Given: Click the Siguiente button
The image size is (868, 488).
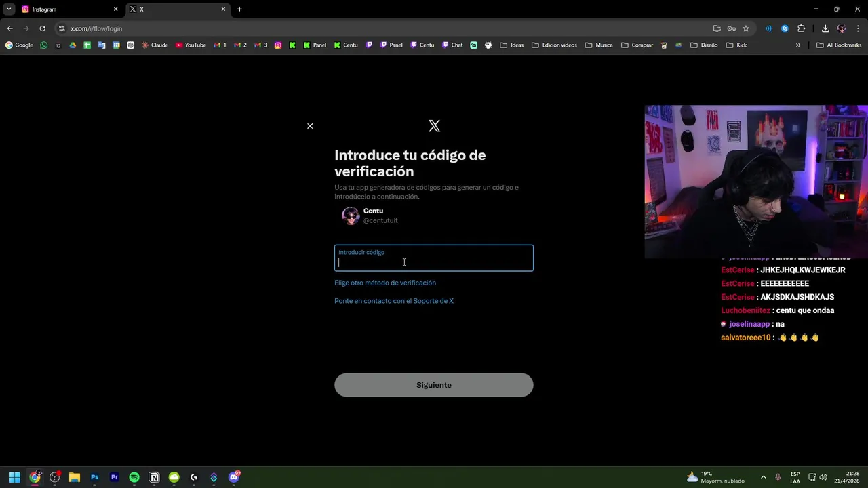Looking at the screenshot, I should click(434, 385).
